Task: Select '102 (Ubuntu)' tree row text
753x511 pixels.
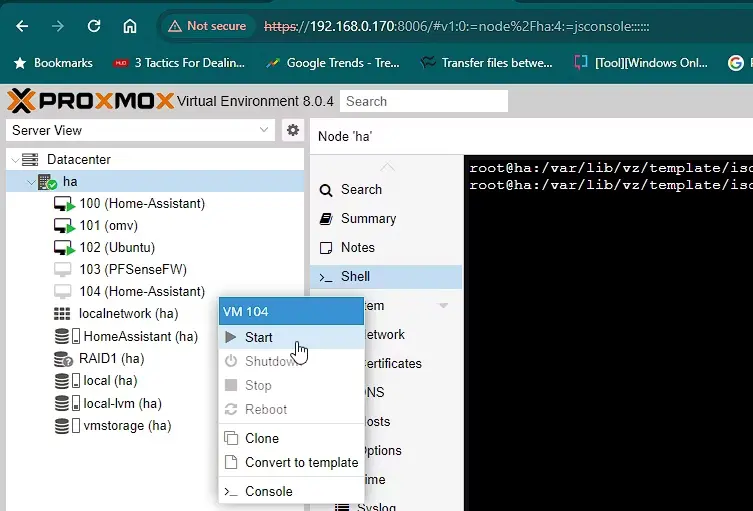Action: click(117, 248)
